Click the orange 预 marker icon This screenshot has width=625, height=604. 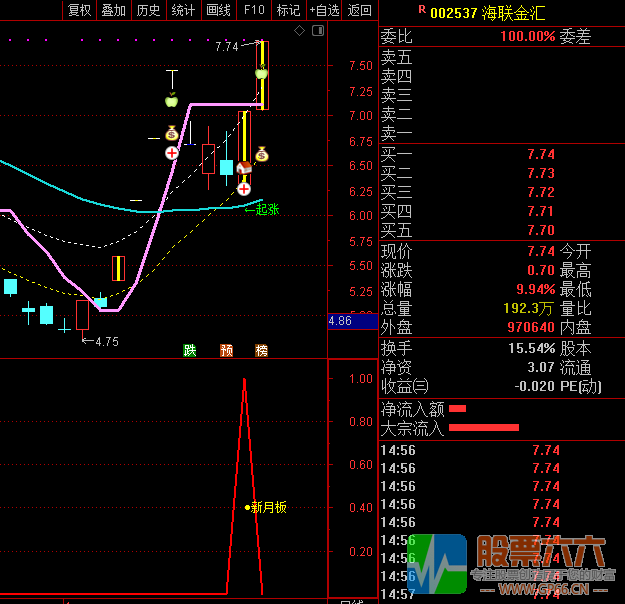(x=227, y=350)
